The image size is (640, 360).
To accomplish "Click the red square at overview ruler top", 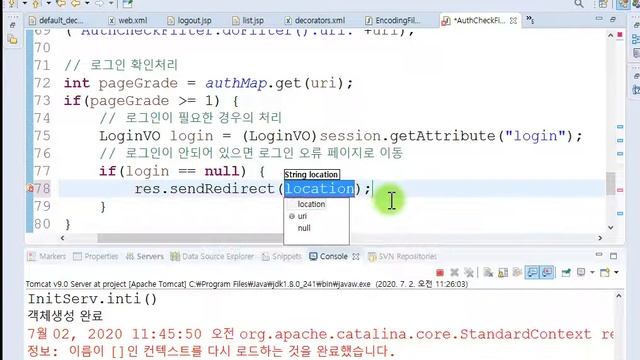I will click(x=620, y=35).
